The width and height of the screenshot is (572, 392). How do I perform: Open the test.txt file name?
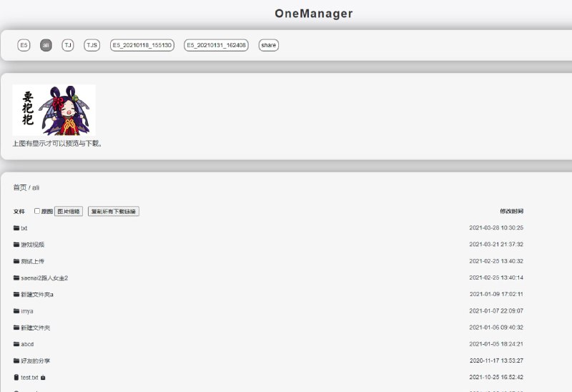(29, 378)
